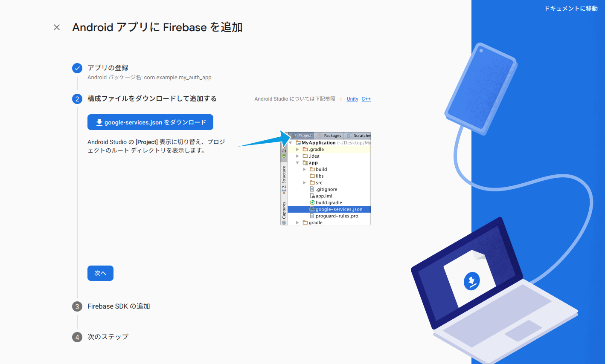Open the 次のステップ step
The width and height of the screenshot is (605, 364).
[x=108, y=337]
